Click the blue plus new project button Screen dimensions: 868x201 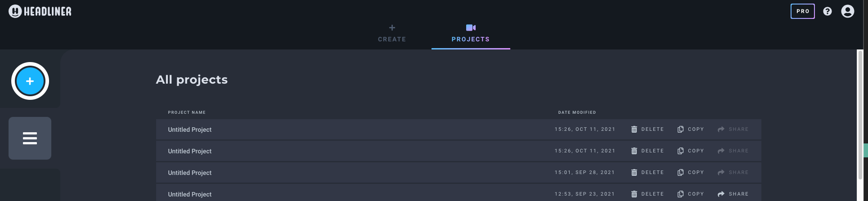point(30,81)
